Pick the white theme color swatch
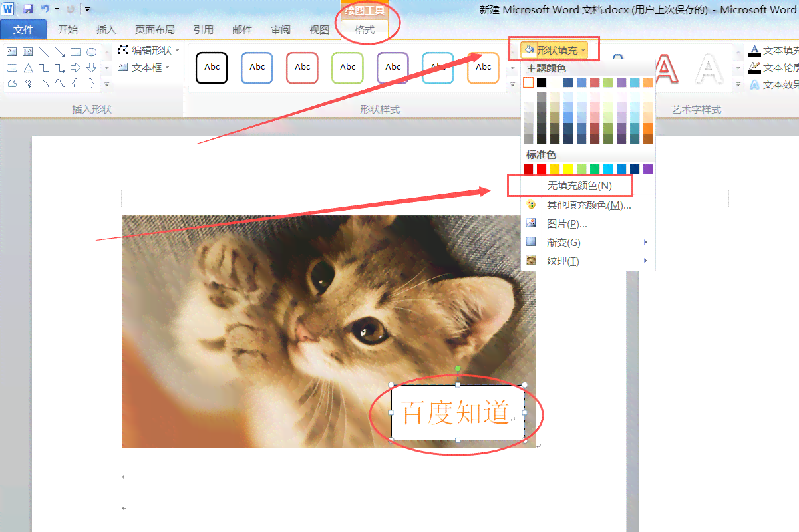This screenshot has width=799, height=532. point(528,82)
